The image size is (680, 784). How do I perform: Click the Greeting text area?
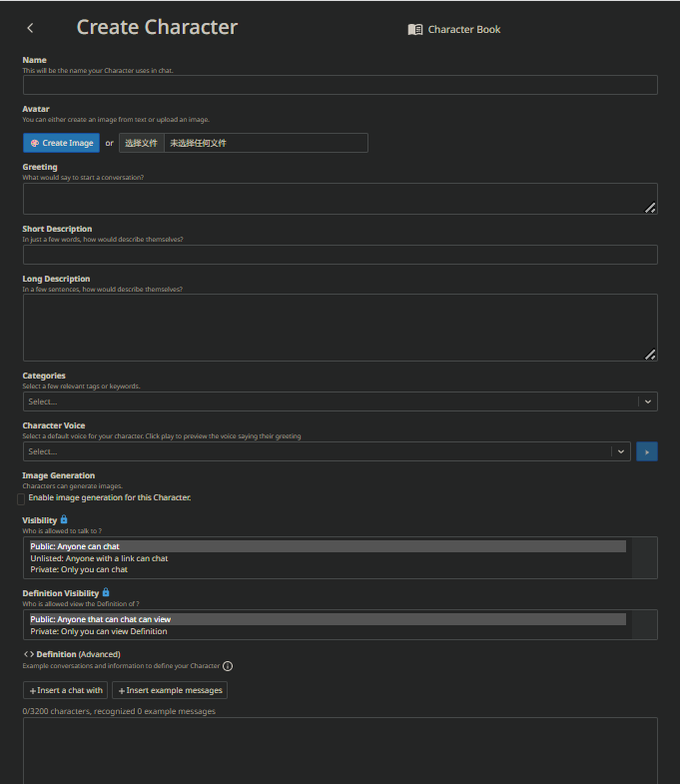[340, 199]
